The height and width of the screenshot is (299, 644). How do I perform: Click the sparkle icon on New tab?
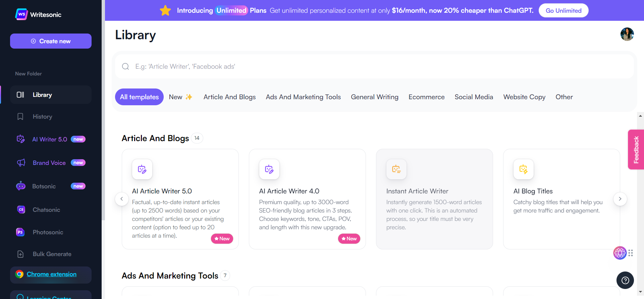189,97
